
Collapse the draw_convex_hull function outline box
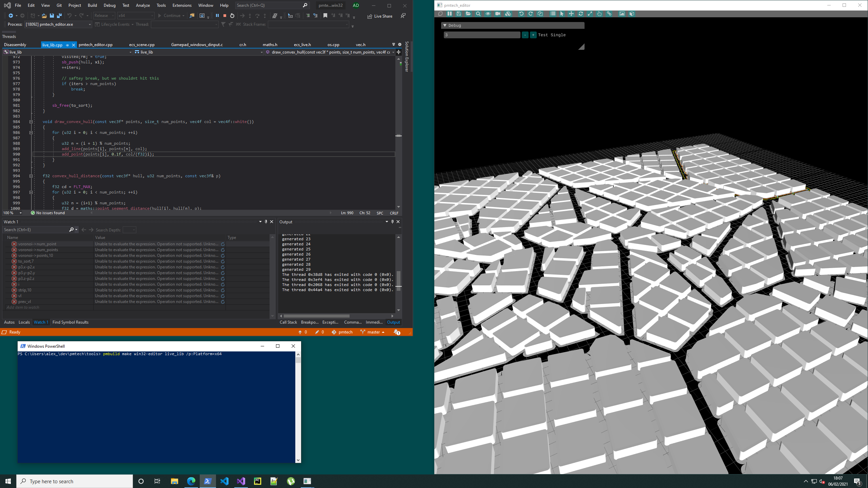tap(31, 122)
